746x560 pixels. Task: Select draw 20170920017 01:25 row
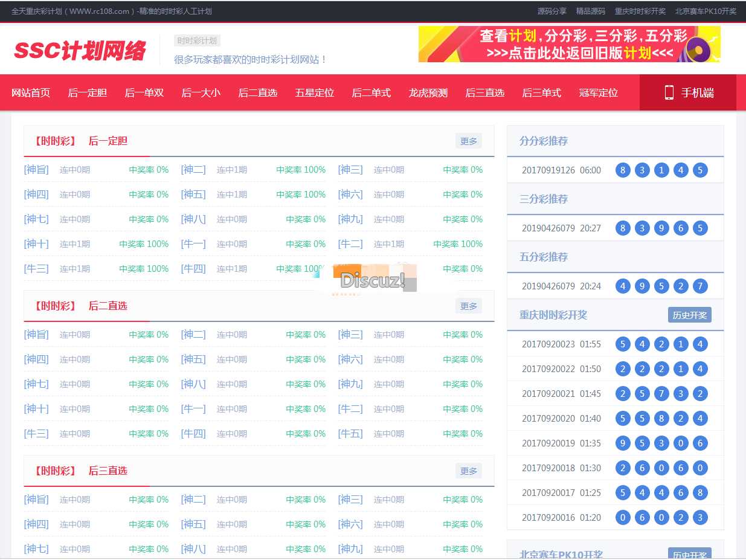pyautogui.click(x=615, y=493)
